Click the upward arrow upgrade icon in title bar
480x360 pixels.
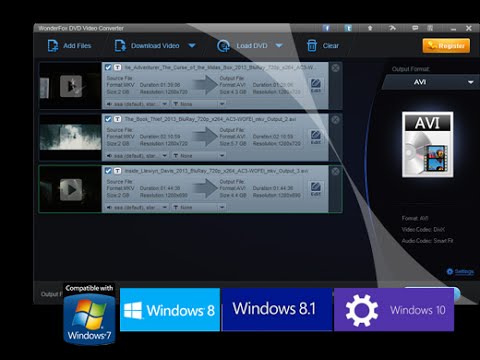[370, 28]
